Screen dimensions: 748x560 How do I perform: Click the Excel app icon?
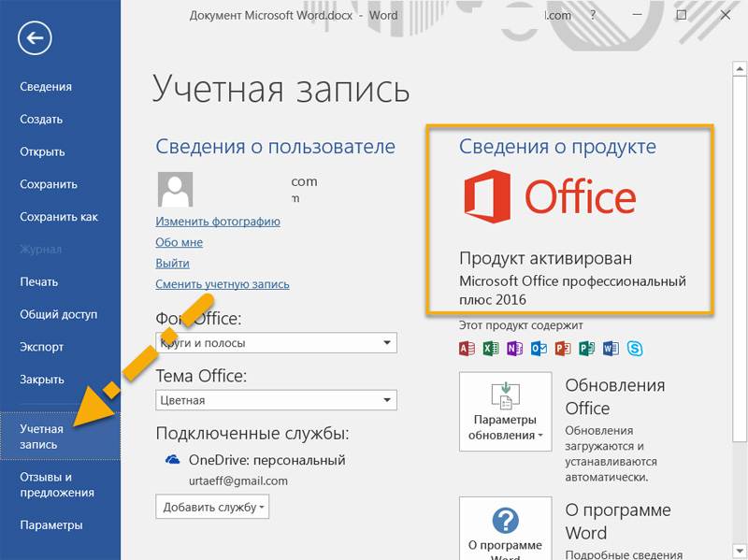point(491,350)
